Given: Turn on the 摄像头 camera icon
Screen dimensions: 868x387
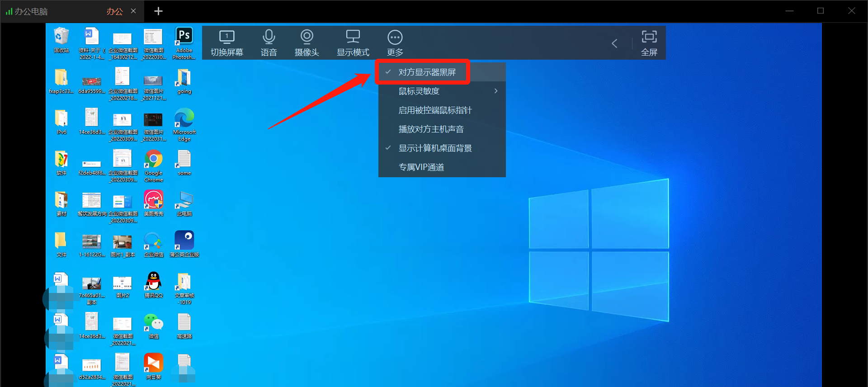Looking at the screenshot, I should pos(307,42).
